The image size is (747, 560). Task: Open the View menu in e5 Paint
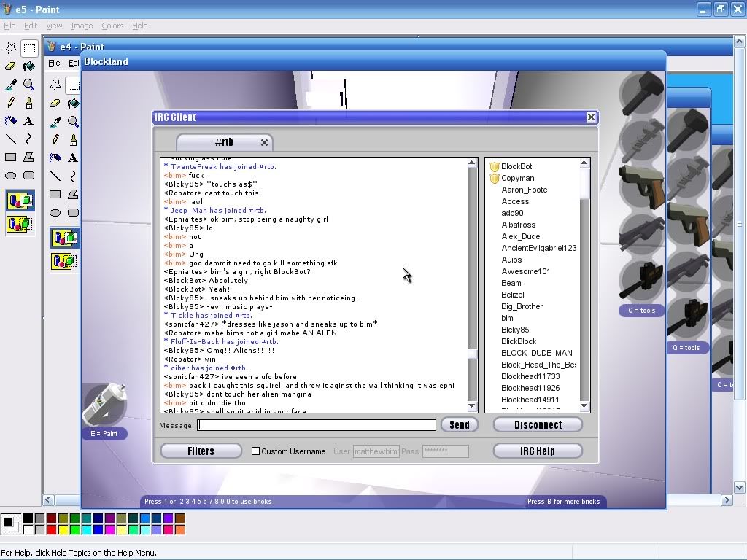54,26
